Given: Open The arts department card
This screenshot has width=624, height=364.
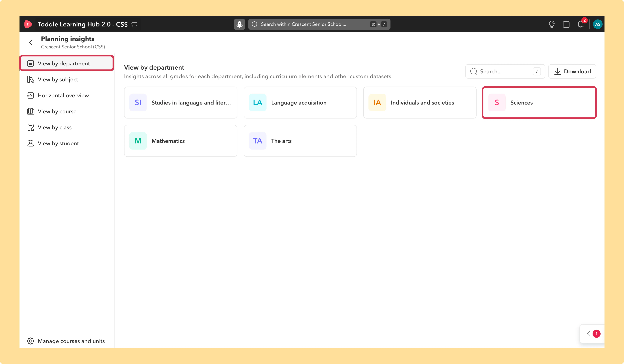Looking at the screenshot, I should tap(300, 141).
